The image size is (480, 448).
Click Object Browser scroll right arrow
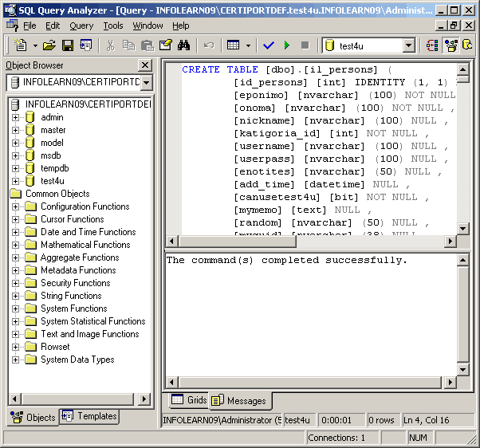point(144,399)
